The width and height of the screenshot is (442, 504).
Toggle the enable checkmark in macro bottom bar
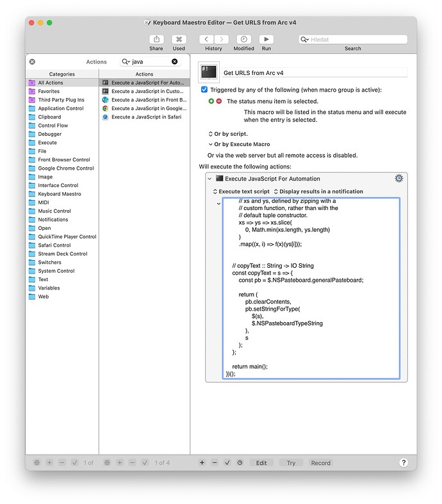227,462
